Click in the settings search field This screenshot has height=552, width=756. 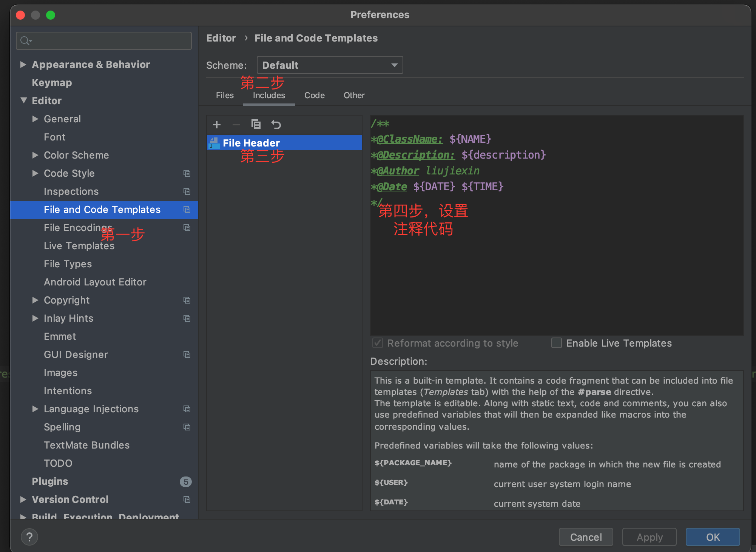click(104, 41)
